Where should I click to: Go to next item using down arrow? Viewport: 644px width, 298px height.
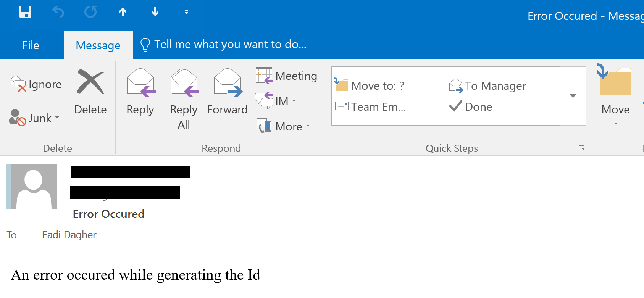[155, 12]
